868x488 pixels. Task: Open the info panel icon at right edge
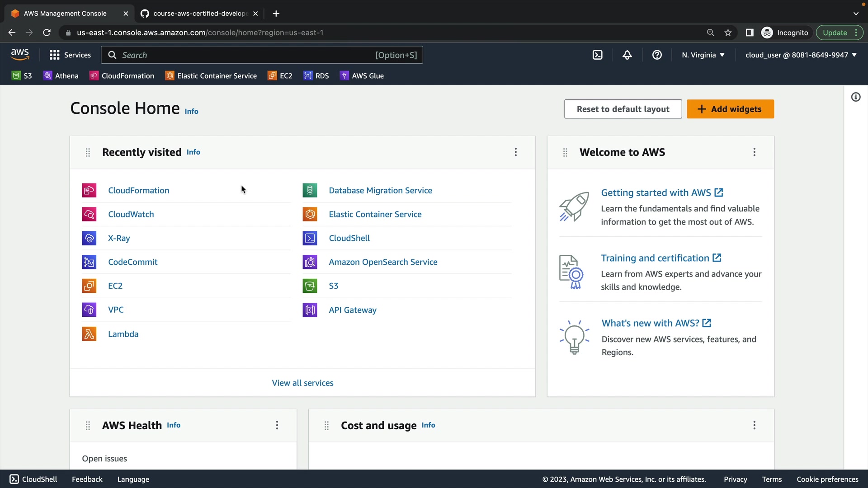tap(856, 97)
